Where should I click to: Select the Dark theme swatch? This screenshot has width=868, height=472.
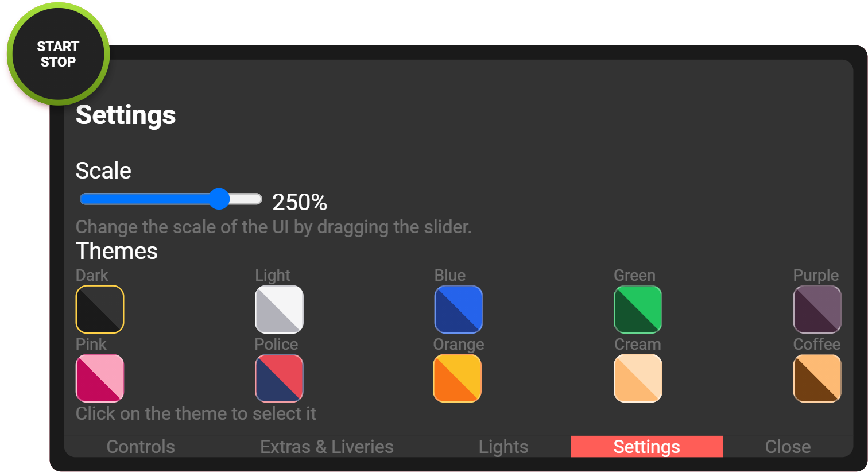(100, 309)
